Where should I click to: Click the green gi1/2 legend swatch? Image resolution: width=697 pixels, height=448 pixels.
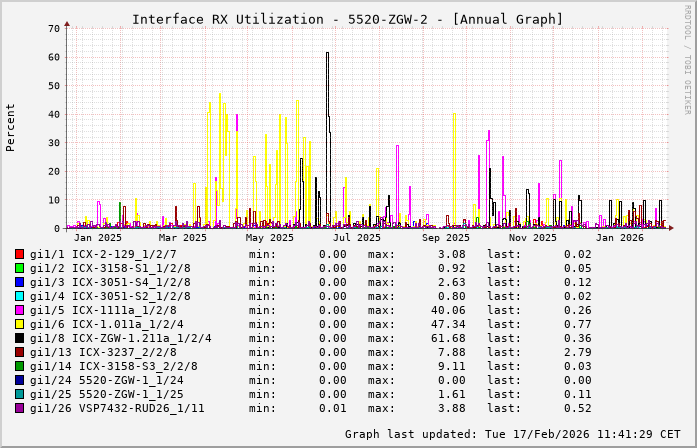pos(20,269)
